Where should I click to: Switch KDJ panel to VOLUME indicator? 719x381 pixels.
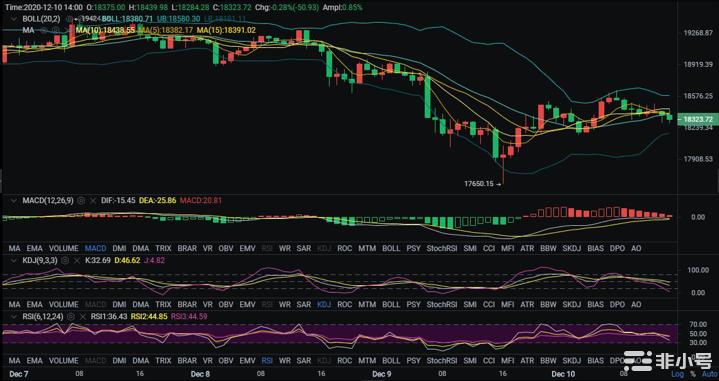(64, 304)
